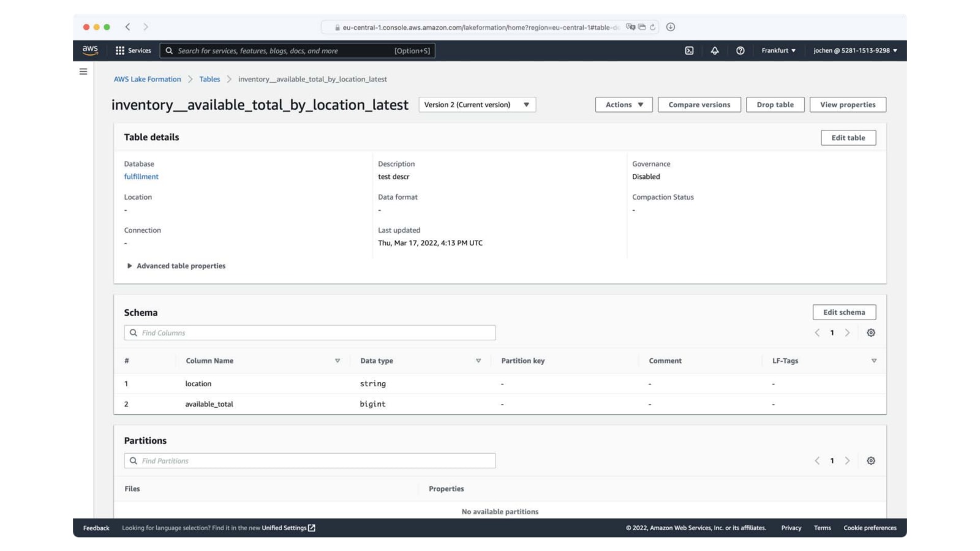Screen dimensions: 980x551
Task: Click the browser address bar URL
Action: (x=481, y=28)
